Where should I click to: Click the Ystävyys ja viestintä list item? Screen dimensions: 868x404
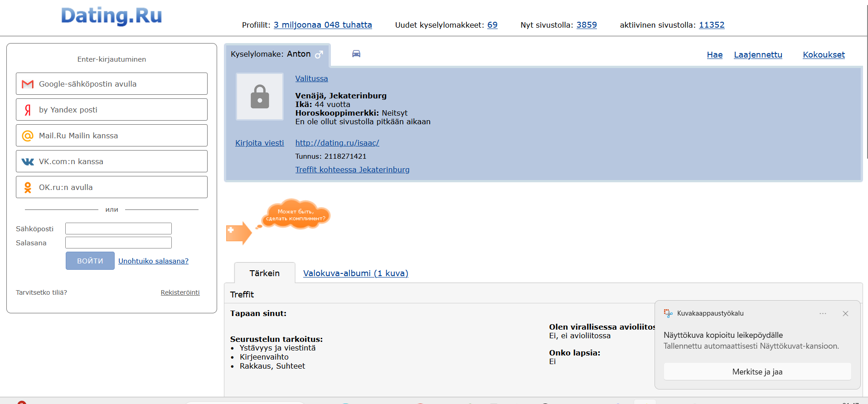277,348
